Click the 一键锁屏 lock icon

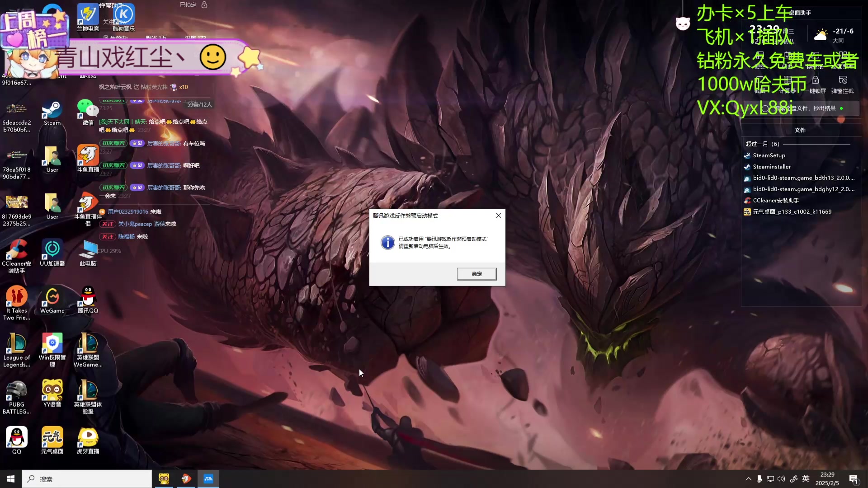(x=815, y=80)
